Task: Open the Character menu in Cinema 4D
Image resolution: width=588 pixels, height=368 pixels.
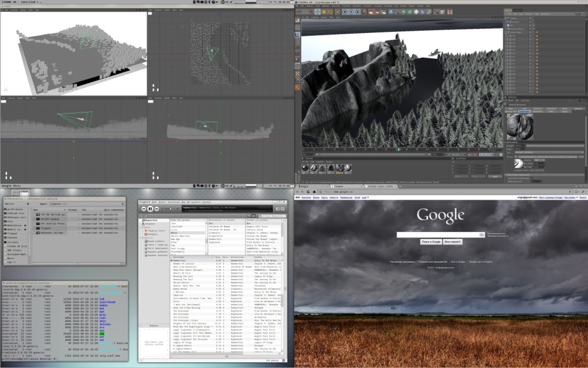Action: click(x=367, y=6)
